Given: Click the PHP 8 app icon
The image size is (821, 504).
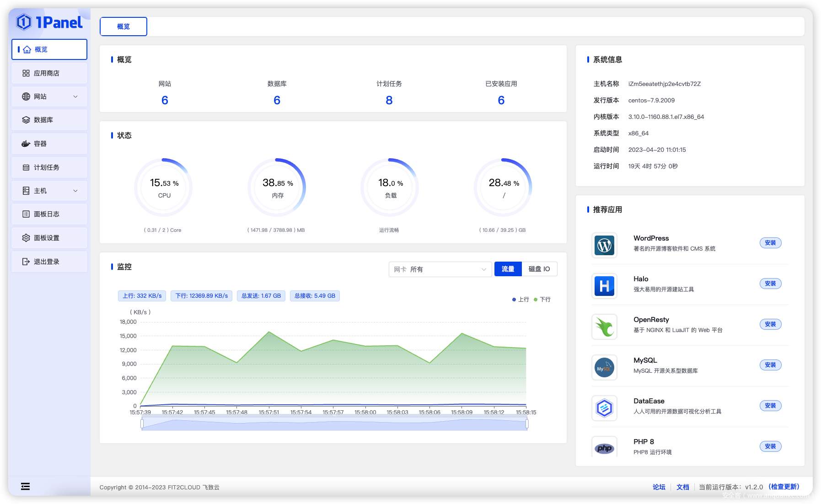Looking at the screenshot, I should point(604,448).
